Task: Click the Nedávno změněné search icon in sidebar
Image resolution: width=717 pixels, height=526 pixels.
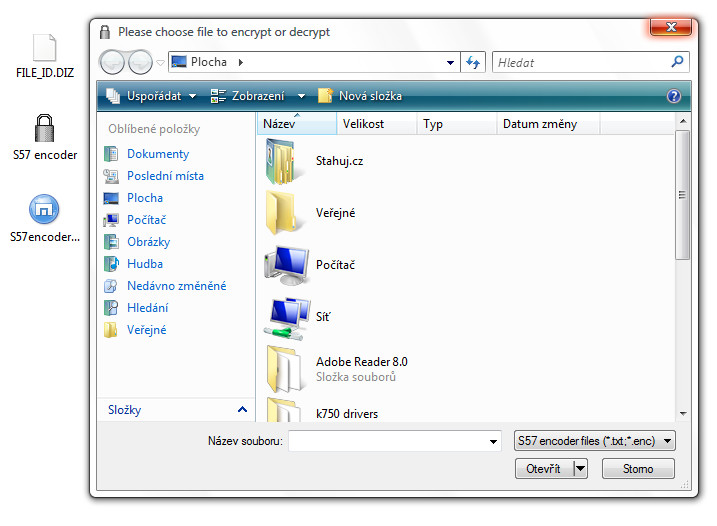Action: [x=111, y=285]
